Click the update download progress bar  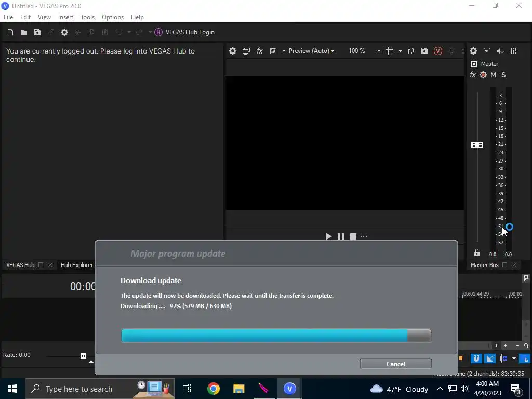pyautogui.click(x=276, y=336)
